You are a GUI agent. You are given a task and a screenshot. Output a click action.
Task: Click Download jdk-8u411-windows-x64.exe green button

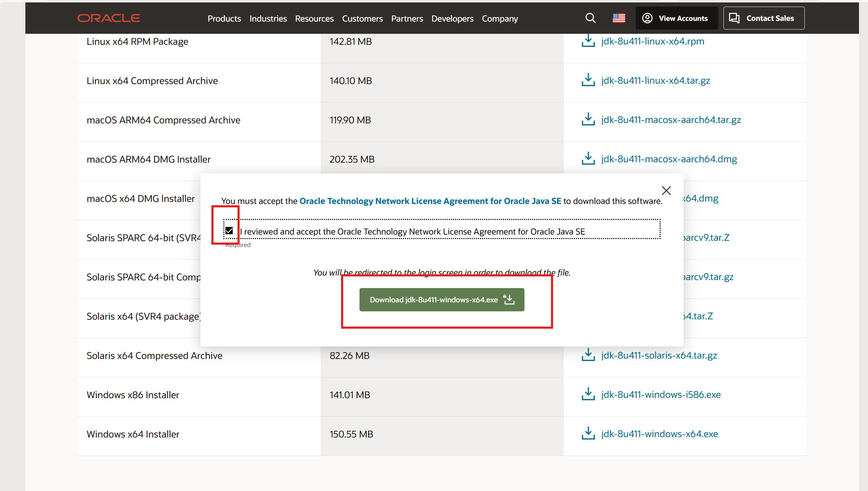441,300
